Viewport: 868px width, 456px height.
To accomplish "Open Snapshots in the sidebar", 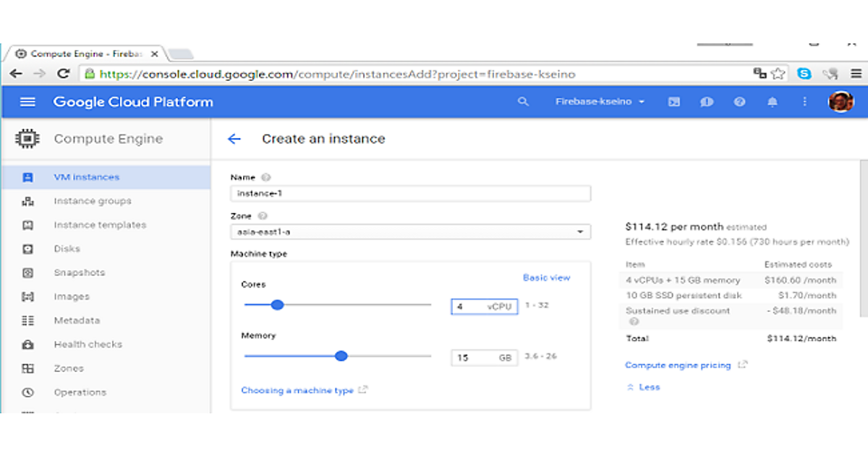I will (x=79, y=273).
